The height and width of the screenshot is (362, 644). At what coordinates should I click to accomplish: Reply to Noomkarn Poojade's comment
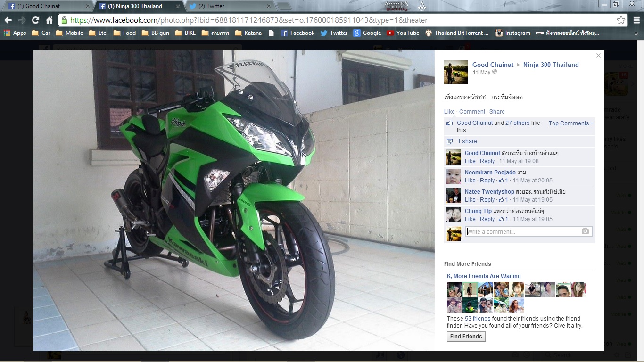[487, 181]
